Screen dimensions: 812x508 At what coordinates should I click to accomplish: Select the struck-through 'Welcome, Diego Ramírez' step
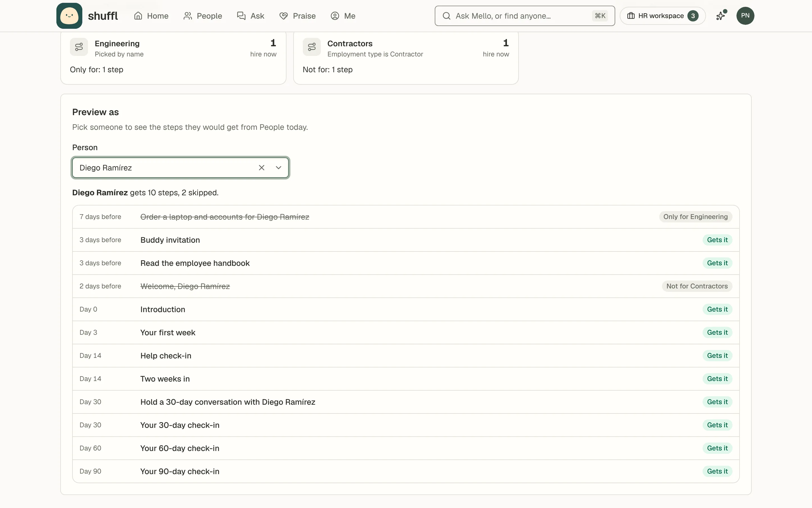pyautogui.click(x=406, y=286)
